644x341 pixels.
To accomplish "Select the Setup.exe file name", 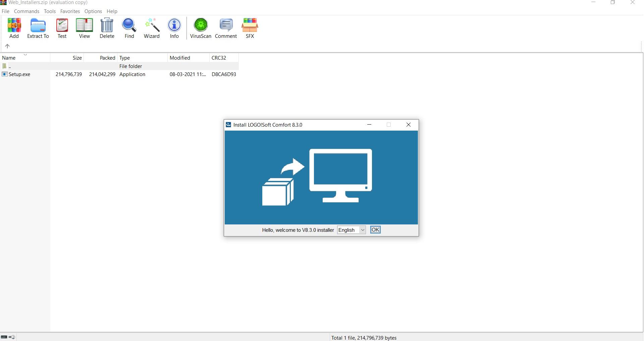I will [x=19, y=74].
